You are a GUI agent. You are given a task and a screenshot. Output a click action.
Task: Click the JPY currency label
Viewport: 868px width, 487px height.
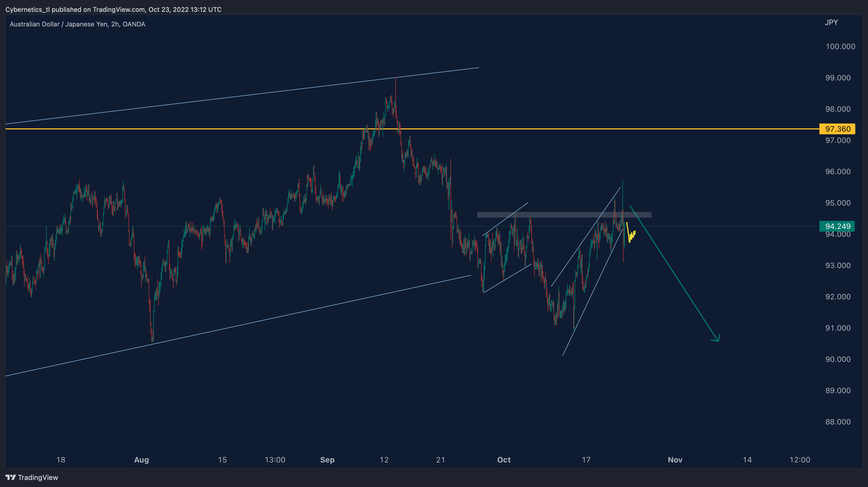[x=831, y=23]
